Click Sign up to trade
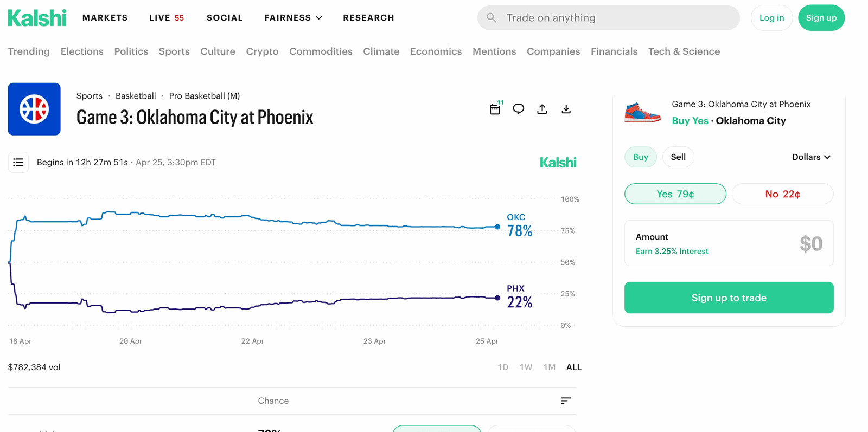Viewport: 868px width, 432px height. click(729, 298)
